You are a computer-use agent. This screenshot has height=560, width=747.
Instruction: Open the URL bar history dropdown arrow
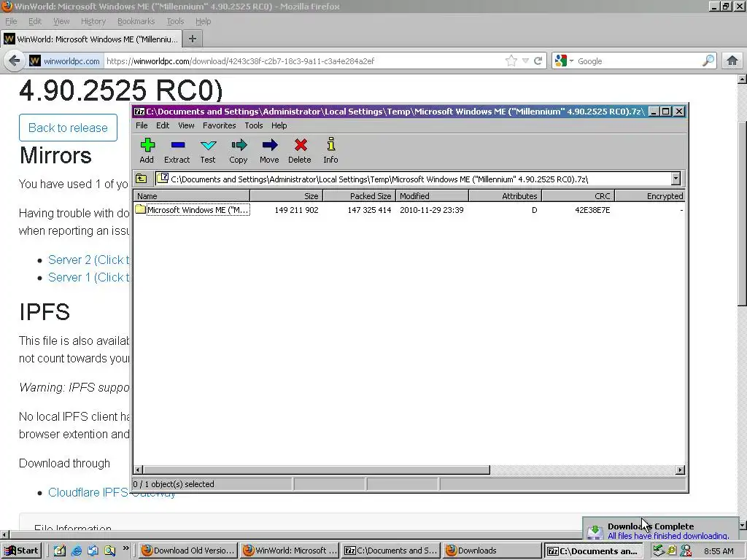pos(525,61)
